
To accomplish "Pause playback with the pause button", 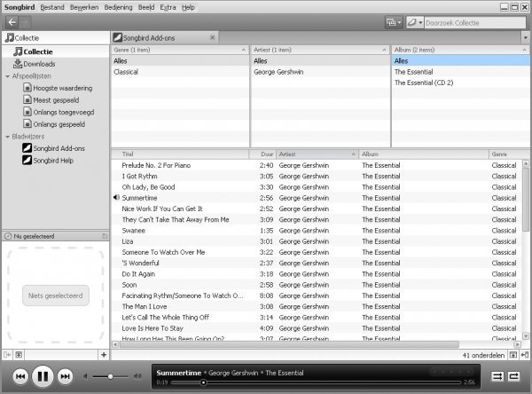I will click(x=42, y=376).
